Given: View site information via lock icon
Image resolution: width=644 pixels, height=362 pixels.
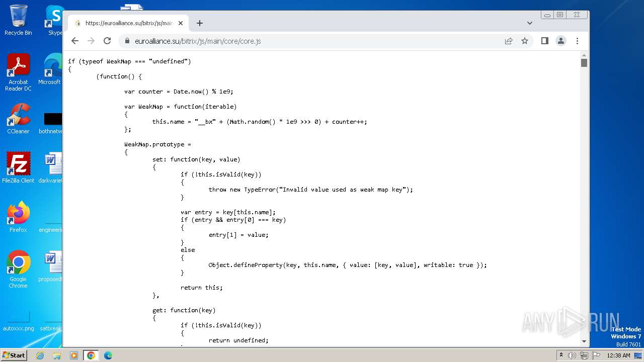Looking at the screenshot, I should (x=127, y=41).
